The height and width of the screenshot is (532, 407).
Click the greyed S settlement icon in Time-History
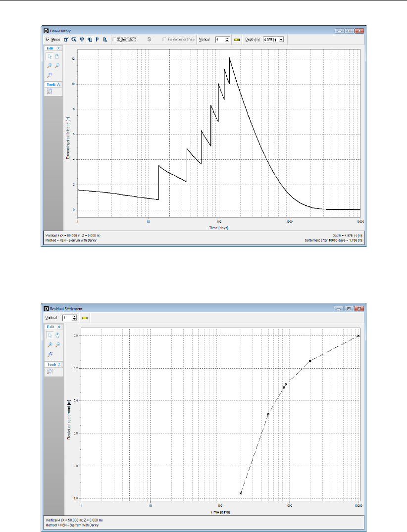tap(149, 40)
